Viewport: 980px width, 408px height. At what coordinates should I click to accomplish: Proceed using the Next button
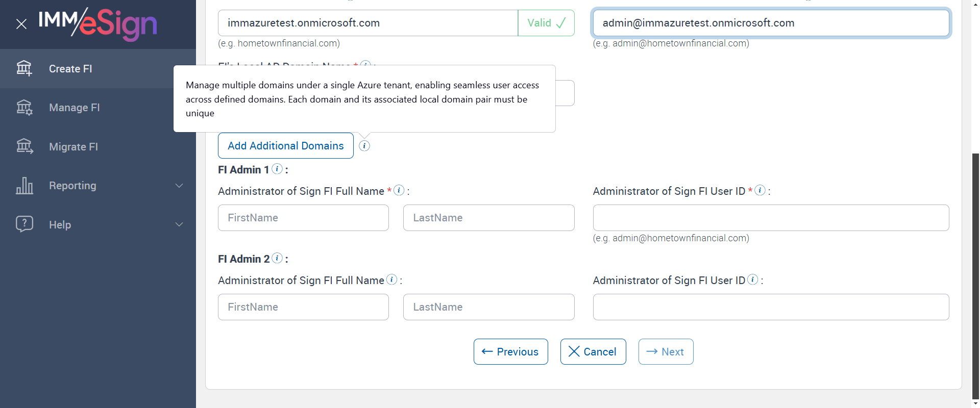pos(666,352)
